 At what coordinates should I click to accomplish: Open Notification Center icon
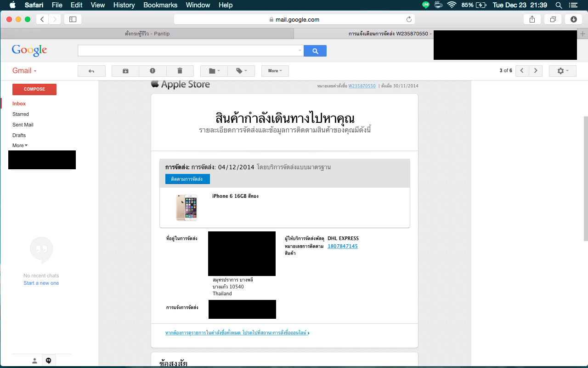(573, 5)
